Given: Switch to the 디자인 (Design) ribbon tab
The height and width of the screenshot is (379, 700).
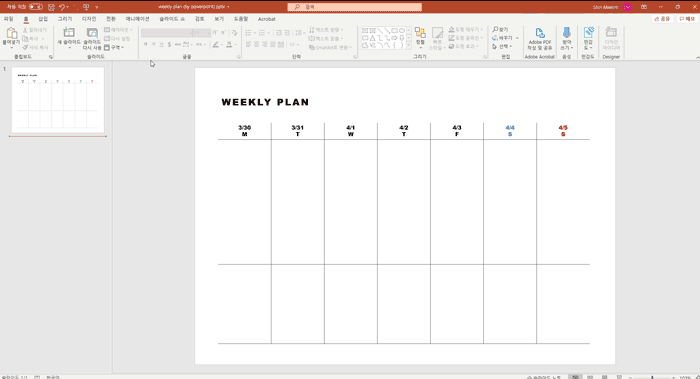Looking at the screenshot, I should tap(89, 19).
